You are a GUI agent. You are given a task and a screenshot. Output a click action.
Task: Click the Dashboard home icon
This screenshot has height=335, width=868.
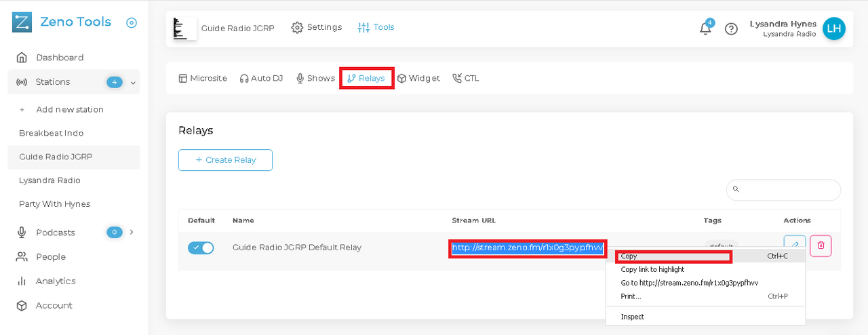point(22,58)
